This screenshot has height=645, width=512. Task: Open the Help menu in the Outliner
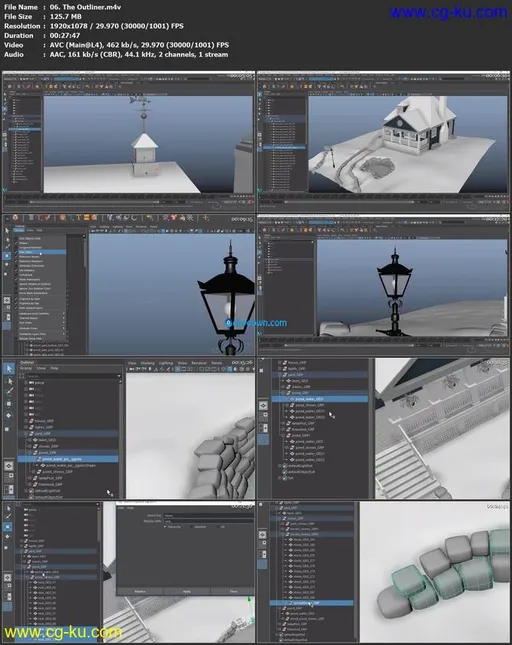(x=54, y=368)
